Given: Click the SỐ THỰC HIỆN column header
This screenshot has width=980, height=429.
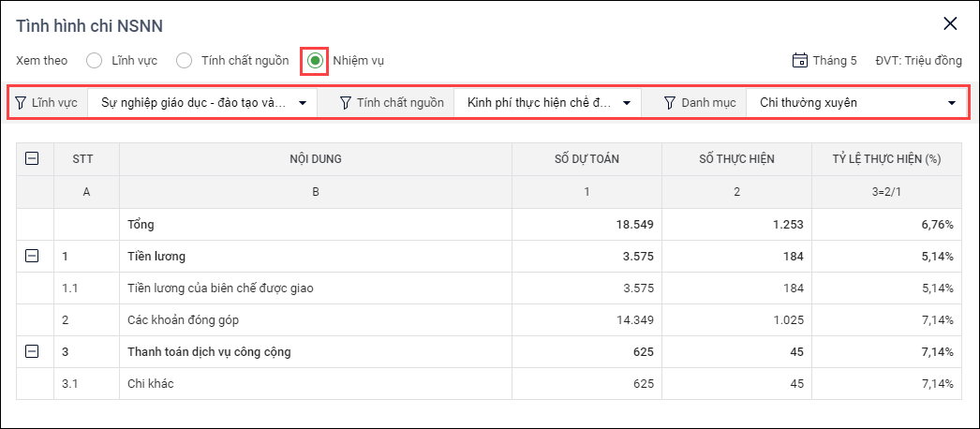Looking at the screenshot, I should (736, 159).
